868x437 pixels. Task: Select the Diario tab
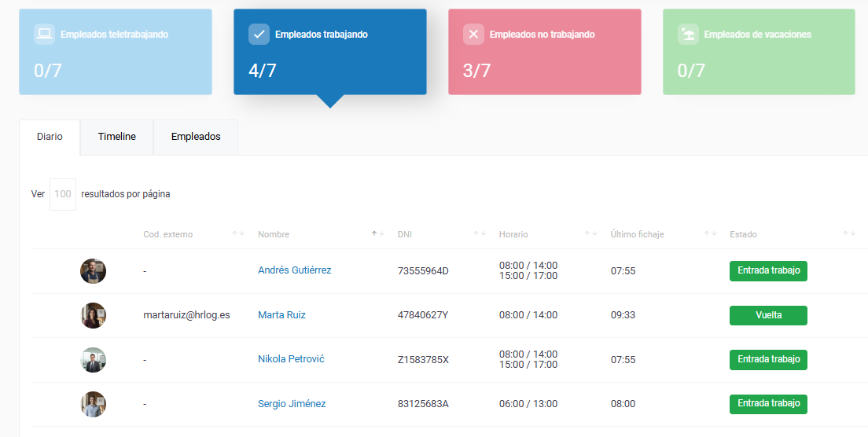pyautogui.click(x=50, y=137)
